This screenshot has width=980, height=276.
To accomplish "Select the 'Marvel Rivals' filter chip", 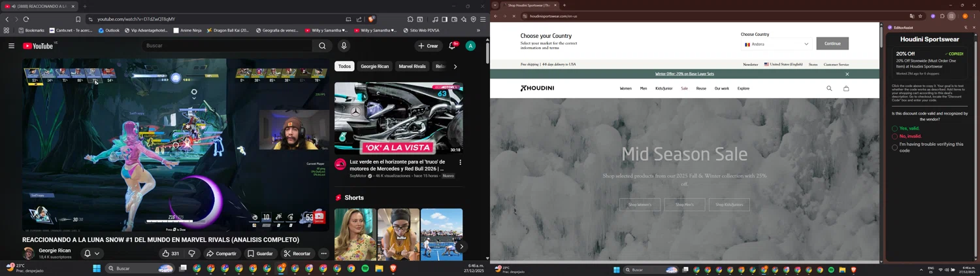I will 412,66.
